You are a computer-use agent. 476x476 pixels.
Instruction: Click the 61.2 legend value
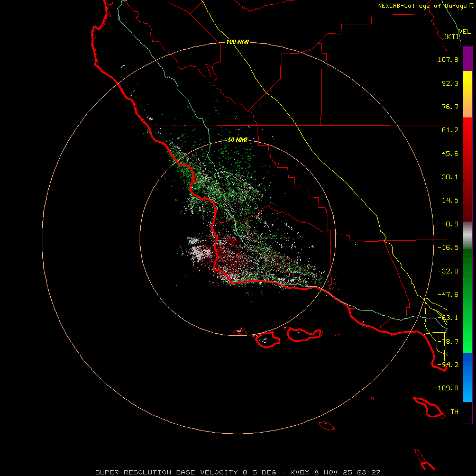pyautogui.click(x=450, y=130)
